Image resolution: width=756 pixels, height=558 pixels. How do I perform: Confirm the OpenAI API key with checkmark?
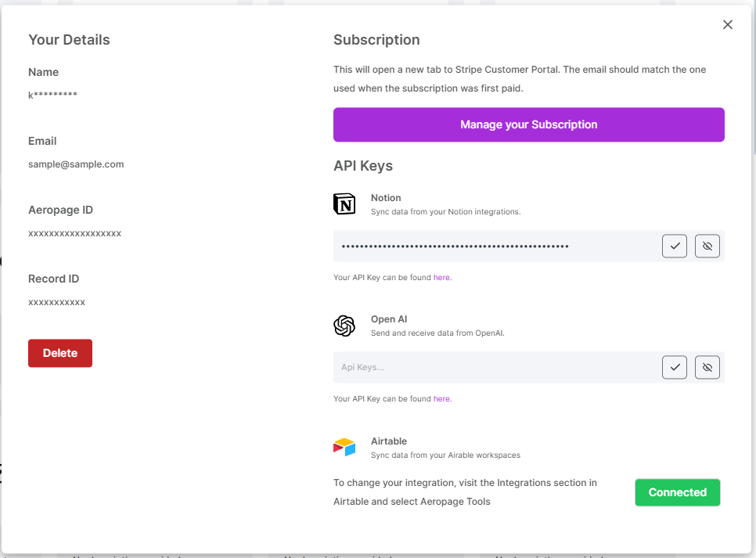(675, 367)
